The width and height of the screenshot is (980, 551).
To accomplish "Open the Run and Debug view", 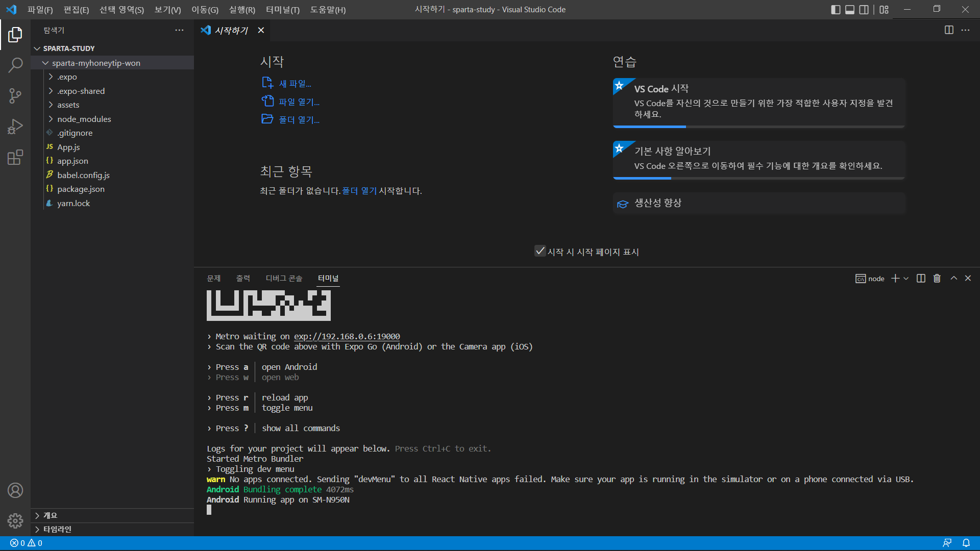I will point(15,126).
